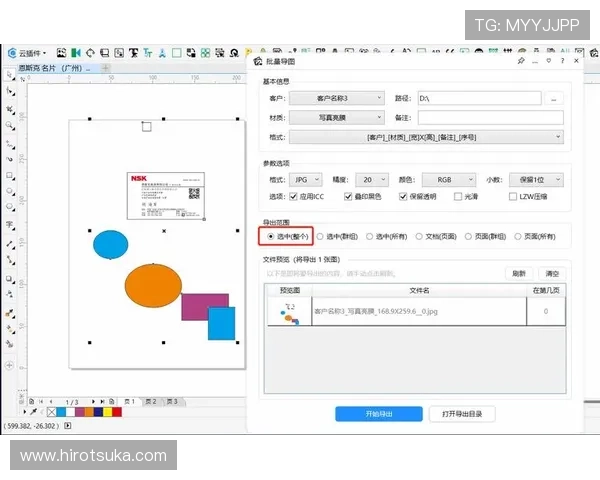Image resolution: width=600 pixels, height=480 pixels.
Task: Open the 精度 dropdown showing 20
Action: click(372, 180)
